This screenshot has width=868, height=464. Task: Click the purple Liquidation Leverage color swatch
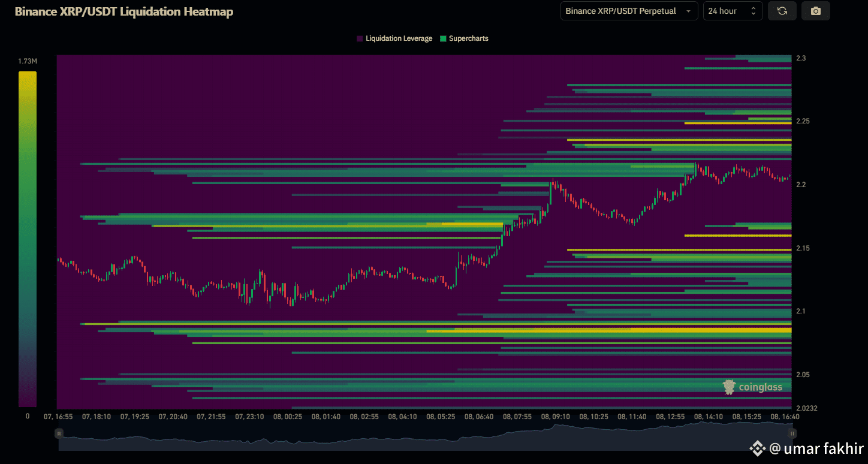click(358, 38)
